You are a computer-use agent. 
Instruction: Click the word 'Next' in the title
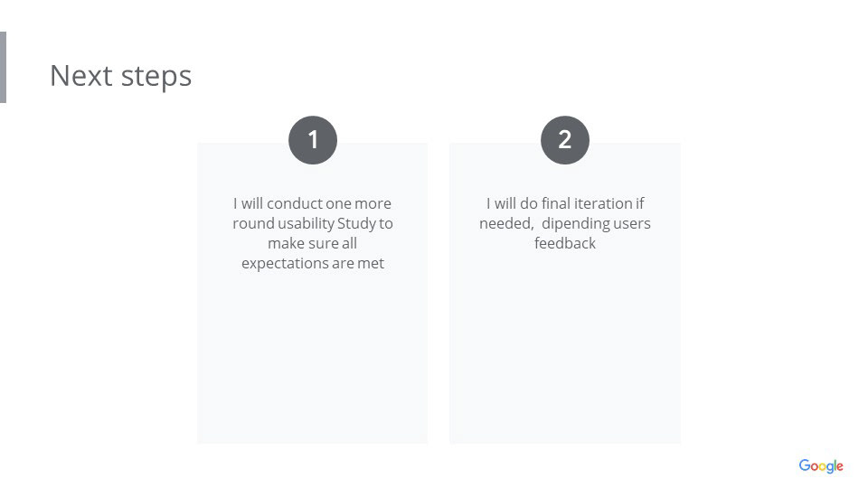[x=81, y=76]
